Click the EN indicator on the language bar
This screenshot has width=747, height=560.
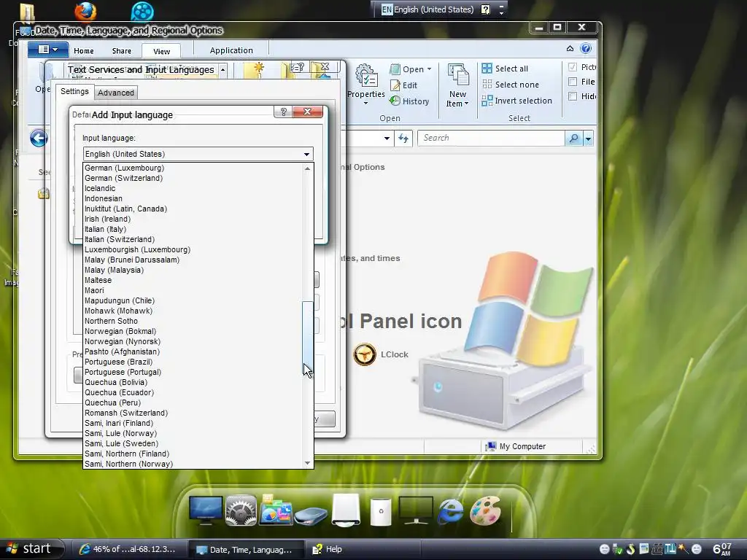[387, 9]
